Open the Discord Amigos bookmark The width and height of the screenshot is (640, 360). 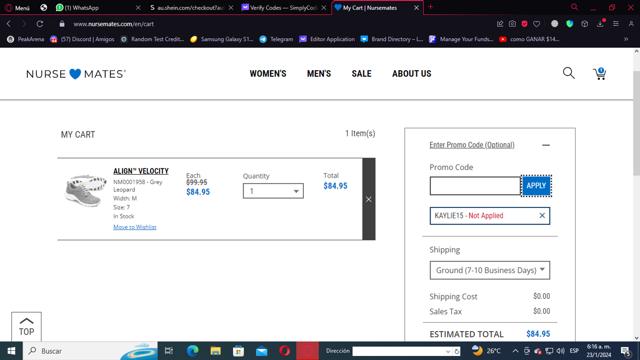pyautogui.click(x=82, y=39)
